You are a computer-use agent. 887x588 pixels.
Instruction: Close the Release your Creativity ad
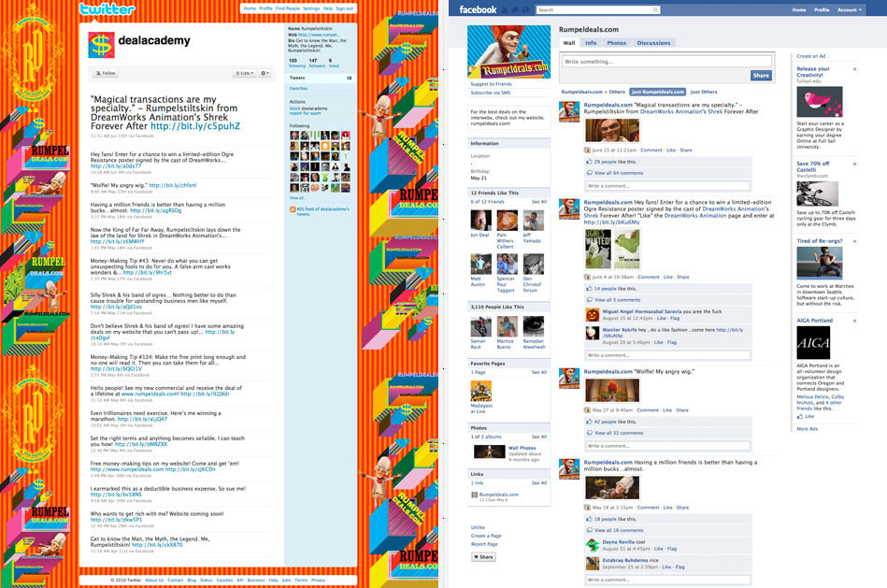854,69
